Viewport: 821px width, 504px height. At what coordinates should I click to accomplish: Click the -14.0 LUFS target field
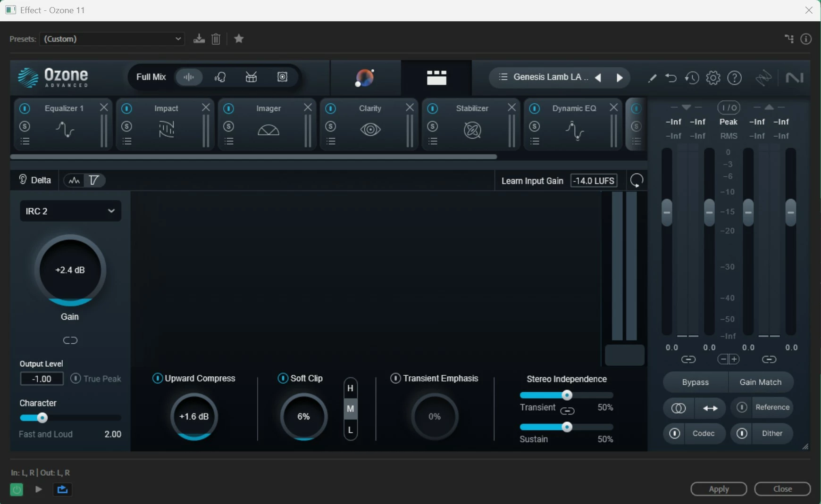594,181
